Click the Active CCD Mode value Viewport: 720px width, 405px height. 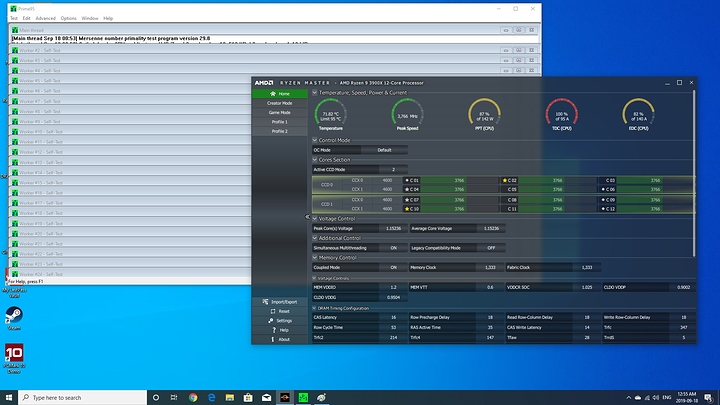click(393, 169)
